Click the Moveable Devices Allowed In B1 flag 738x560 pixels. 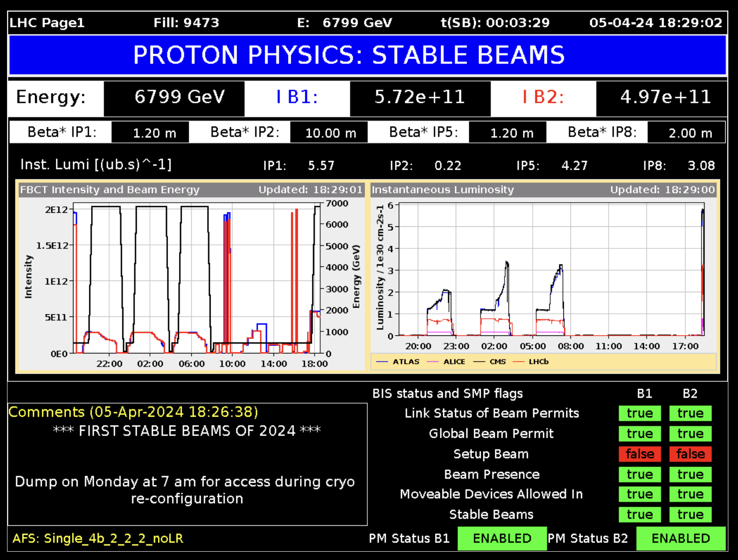pos(639,494)
